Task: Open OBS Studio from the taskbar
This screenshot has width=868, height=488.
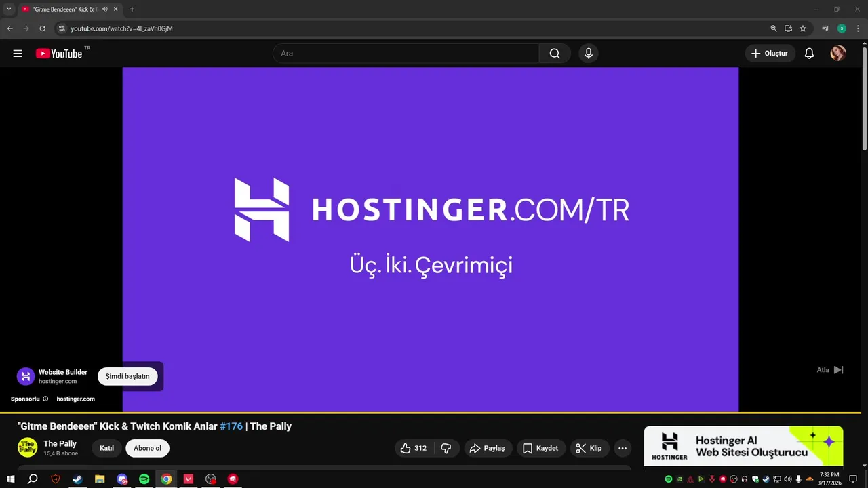Action: [x=211, y=479]
